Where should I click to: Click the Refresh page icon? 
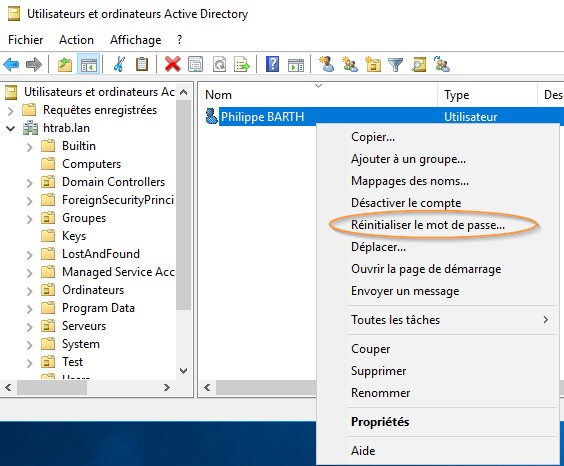[219, 65]
